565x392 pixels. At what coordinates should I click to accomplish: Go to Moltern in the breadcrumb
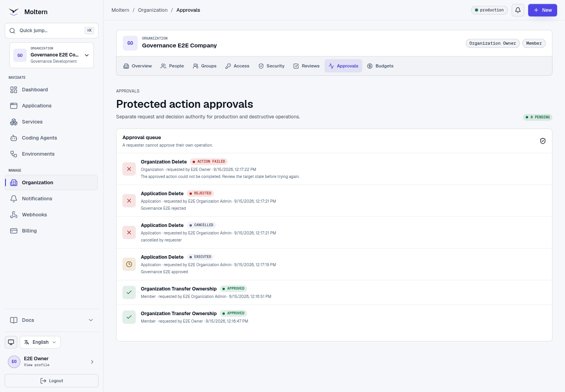pos(120,10)
